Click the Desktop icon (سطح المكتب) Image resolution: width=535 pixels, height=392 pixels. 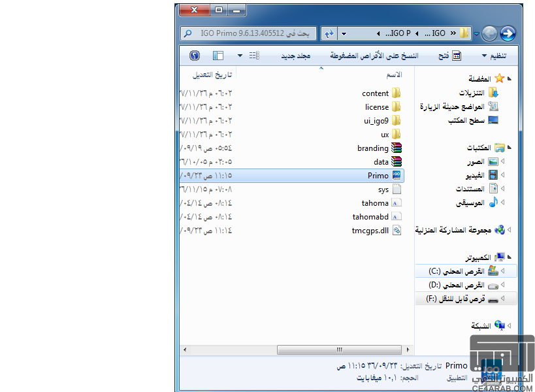click(493, 120)
